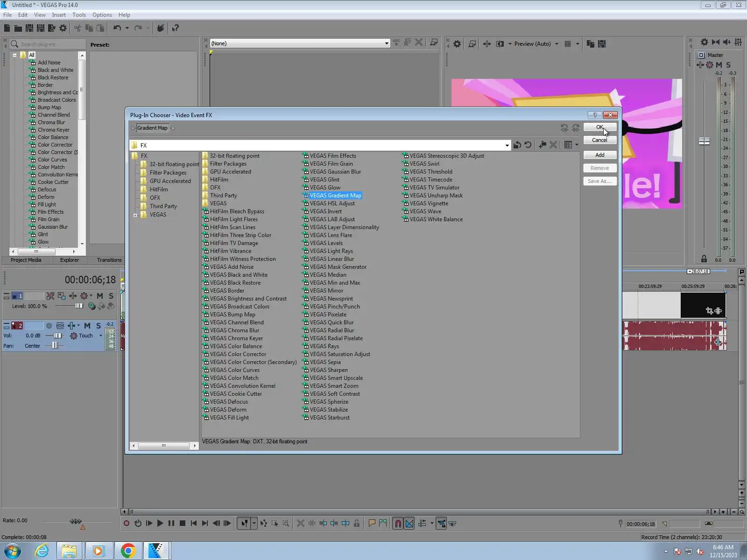Viewport: 747px width, 560px height.
Task: Open the Tools menu
Action: click(79, 15)
